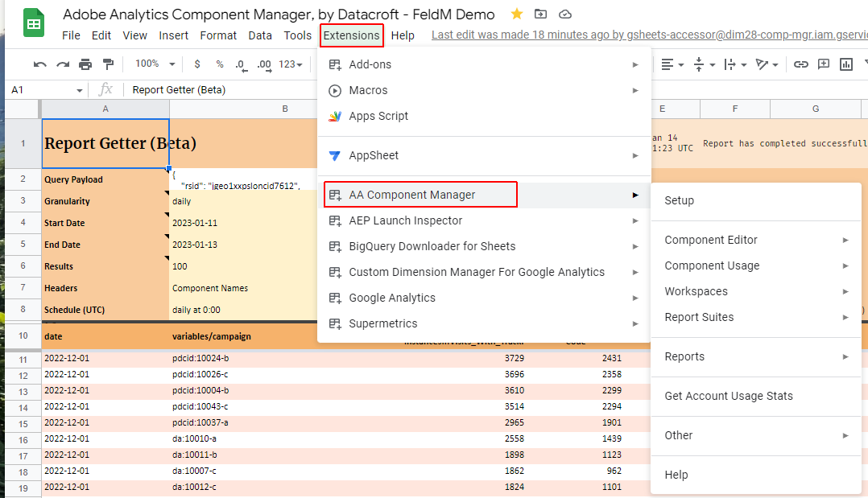Click the Insert comment icon
Image resolution: width=868 pixels, height=498 pixels.
(824, 64)
